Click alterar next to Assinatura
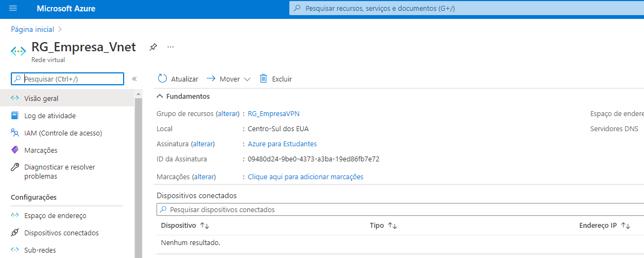The height and width of the screenshot is (258, 644). click(204, 144)
